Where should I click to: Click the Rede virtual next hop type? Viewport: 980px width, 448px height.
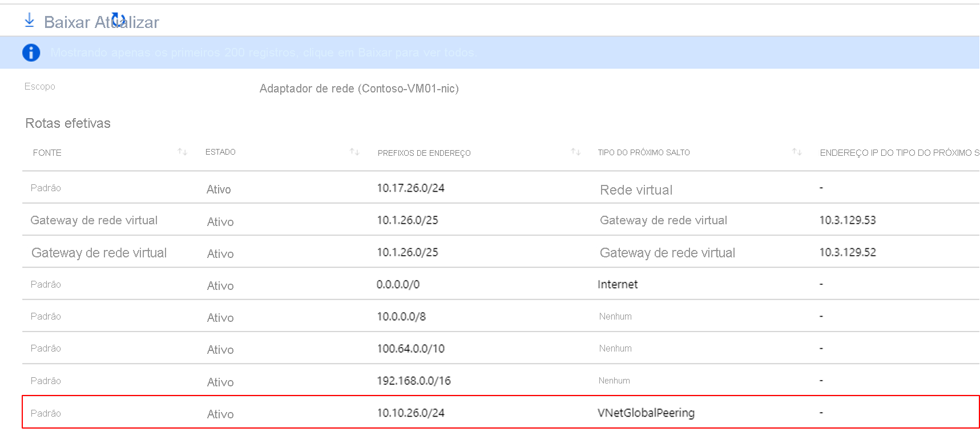coord(636,190)
